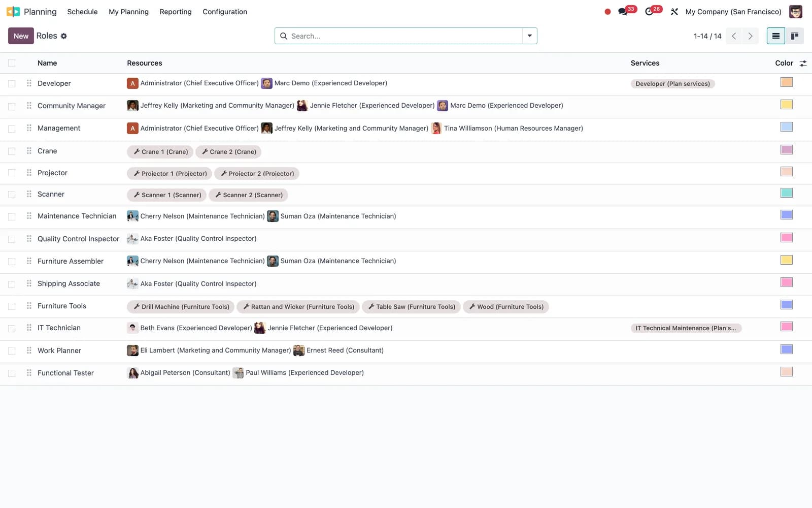Grab the drag handle of Developer row

[29, 83]
